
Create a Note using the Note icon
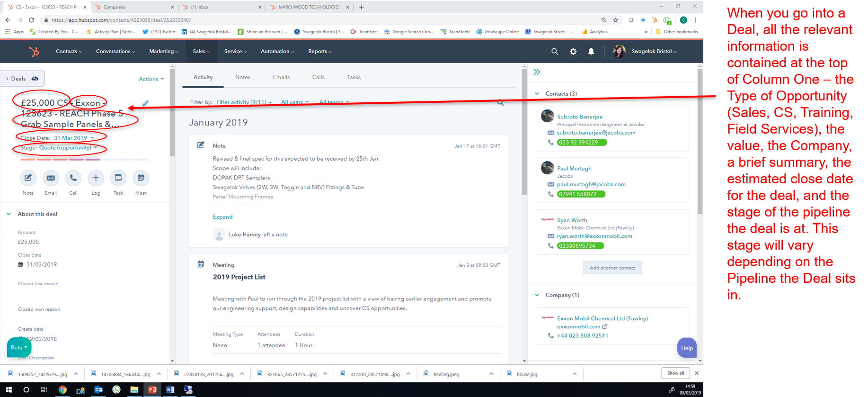tap(28, 178)
